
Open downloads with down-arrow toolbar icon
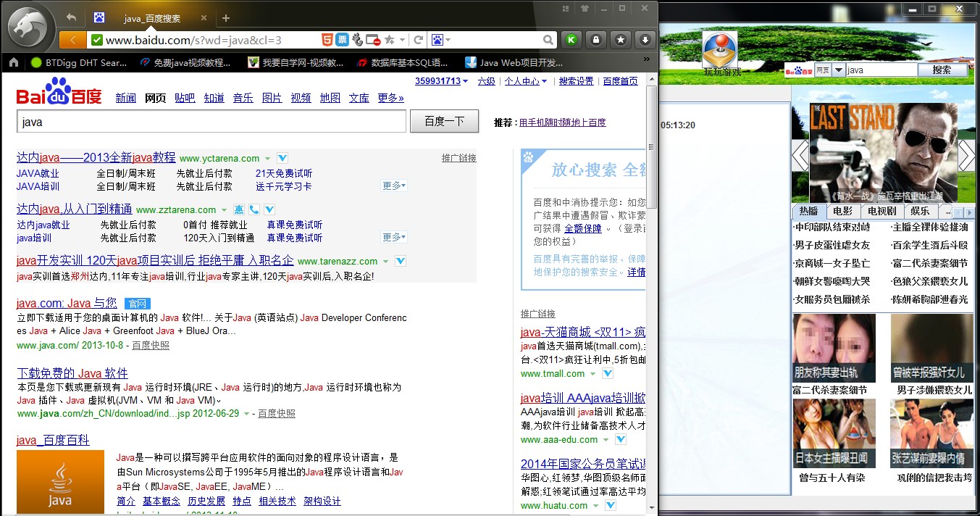pos(645,40)
